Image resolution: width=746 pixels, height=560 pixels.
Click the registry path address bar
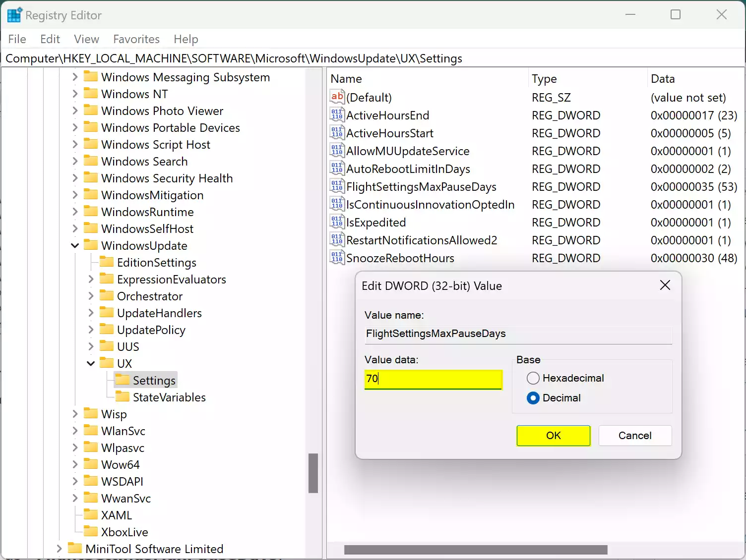[x=373, y=58]
